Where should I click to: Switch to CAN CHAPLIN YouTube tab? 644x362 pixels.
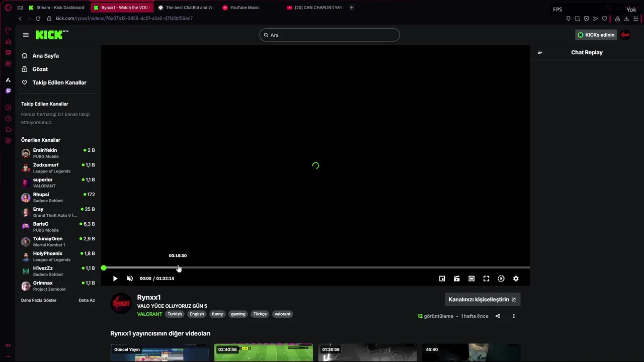[x=314, y=8]
